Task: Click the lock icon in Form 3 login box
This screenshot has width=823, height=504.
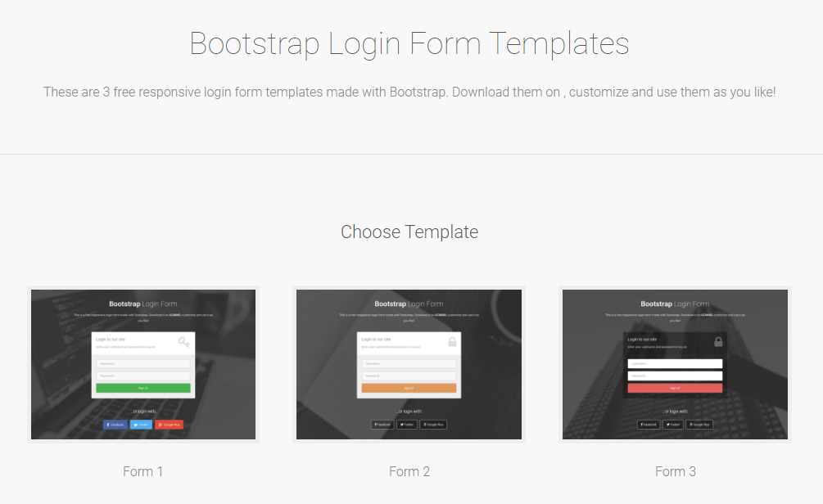Action: point(718,340)
